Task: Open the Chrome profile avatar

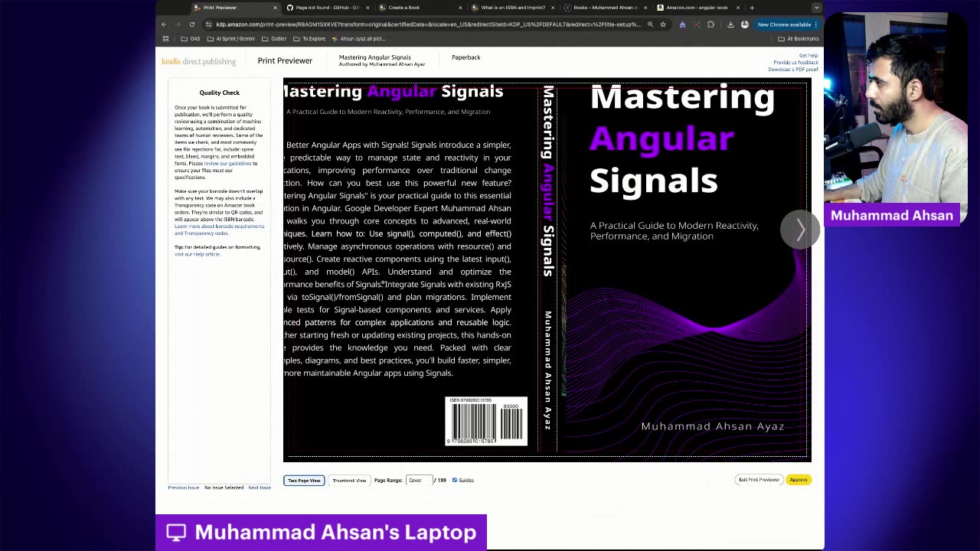Action: click(x=744, y=24)
